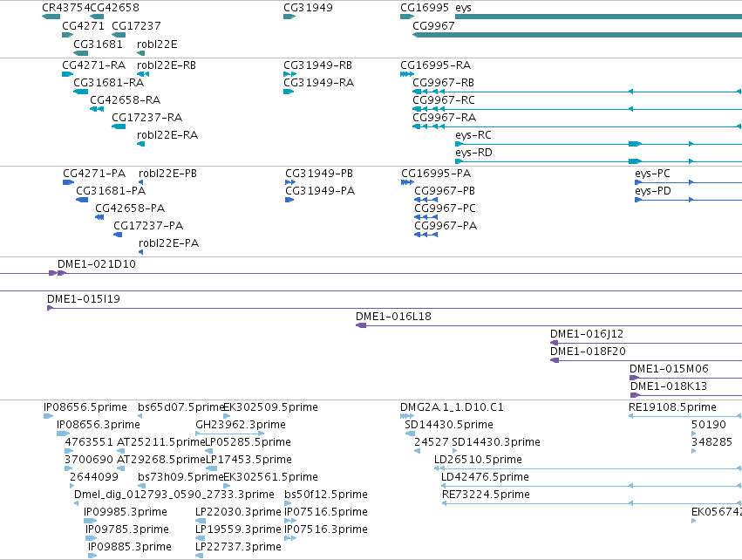Select BAC clone DME1-021D10
Screen dimensions: 742x560
(97, 264)
